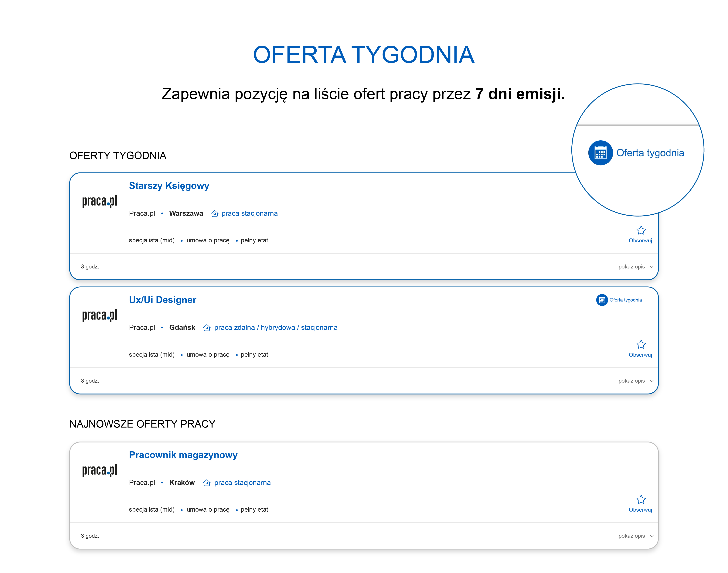Viewport: 728px width, 573px height.
Task: Click house icon next to Warszawa location
Action: pyautogui.click(x=215, y=214)
